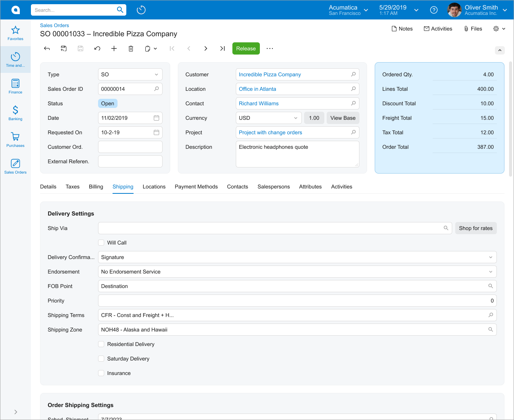This screenshot has height=420, width=514.
Task: Open Favorites in the sidebar
Action: click(15, 33)
